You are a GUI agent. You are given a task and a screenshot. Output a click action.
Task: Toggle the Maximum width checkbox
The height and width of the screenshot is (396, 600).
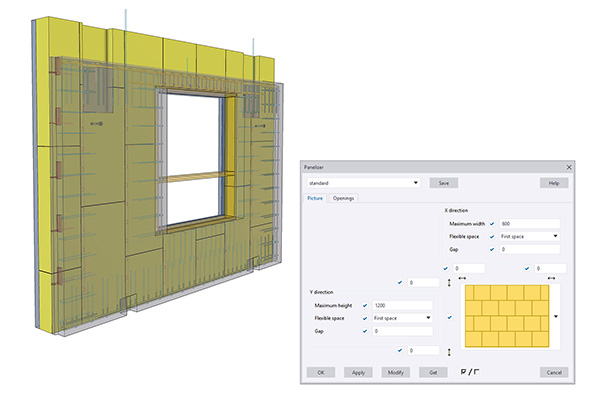492,224
